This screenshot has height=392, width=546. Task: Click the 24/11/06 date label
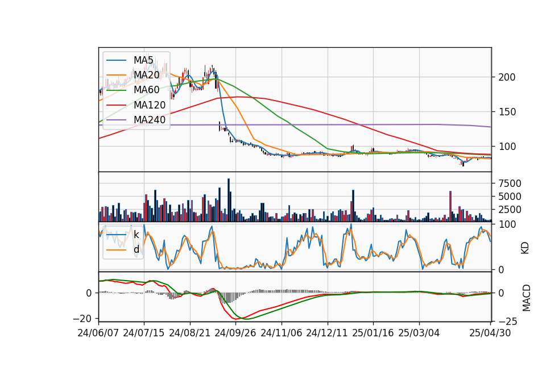click(x=282, y=333)
